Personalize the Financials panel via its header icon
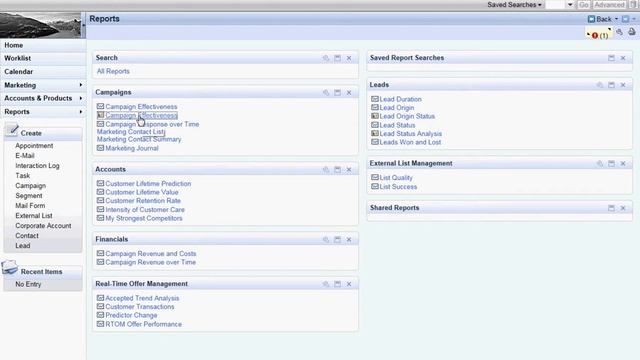 pyautogui.click(x=326, y=240)
